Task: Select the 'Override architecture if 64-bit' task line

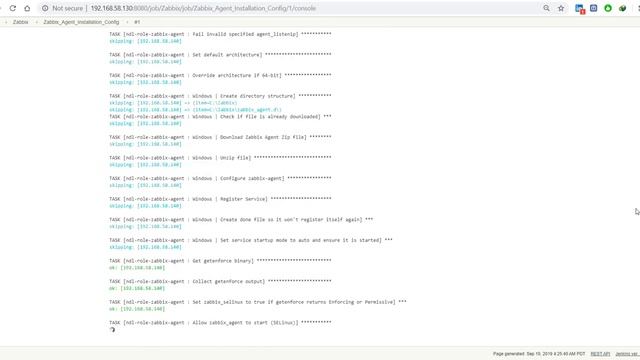Action: [220, 76]
